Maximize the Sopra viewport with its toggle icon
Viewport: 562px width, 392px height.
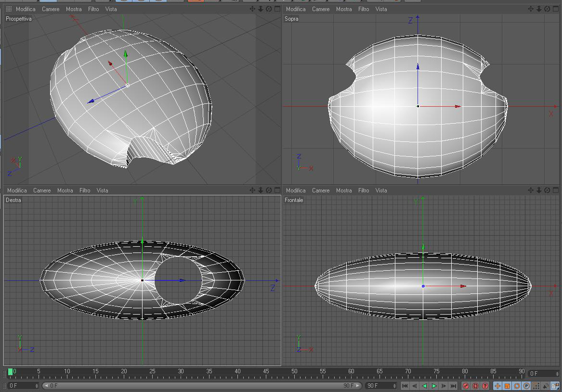click(556, 9)
